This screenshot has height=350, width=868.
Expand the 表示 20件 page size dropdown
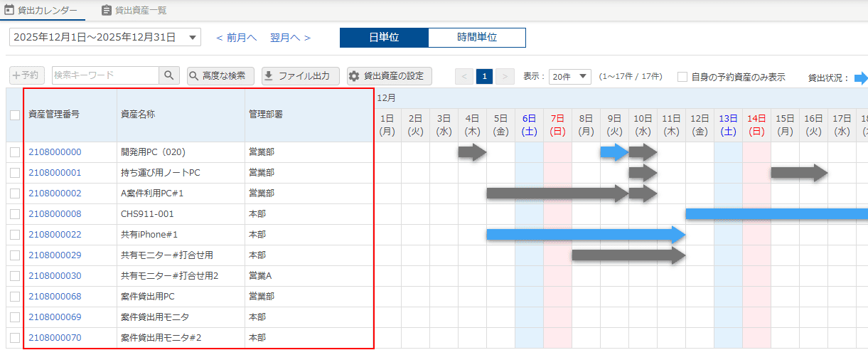[570, 77]
